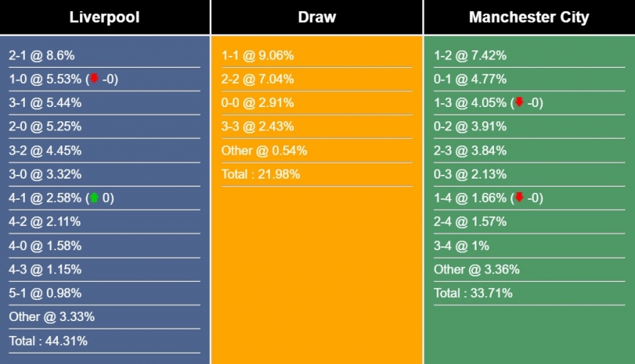Select the Liverpool Total : 44.31% line
Screen dimensions: 635x364
click(x=48, y=341)
